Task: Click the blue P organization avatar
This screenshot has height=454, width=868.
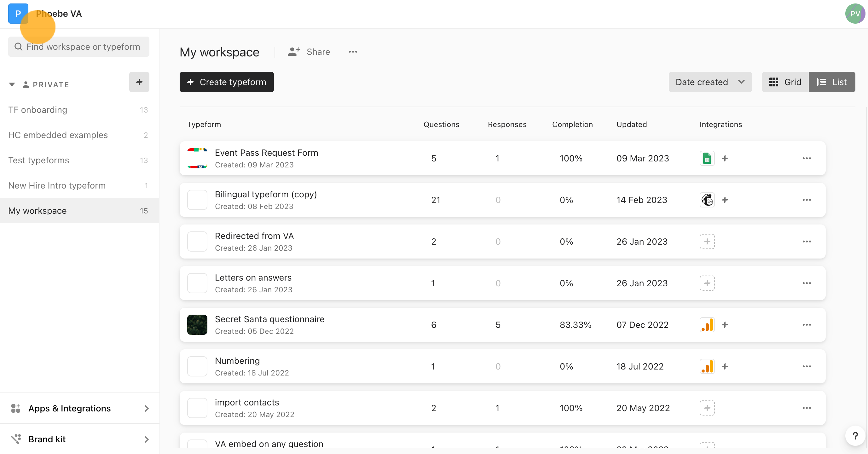Action: tap(18, 14)
